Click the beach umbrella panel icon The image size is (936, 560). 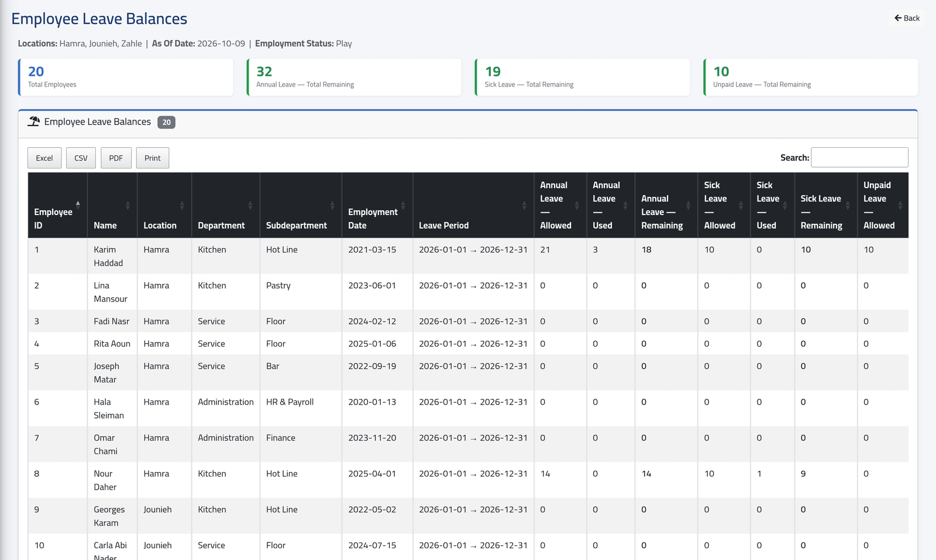click(34, 122)
